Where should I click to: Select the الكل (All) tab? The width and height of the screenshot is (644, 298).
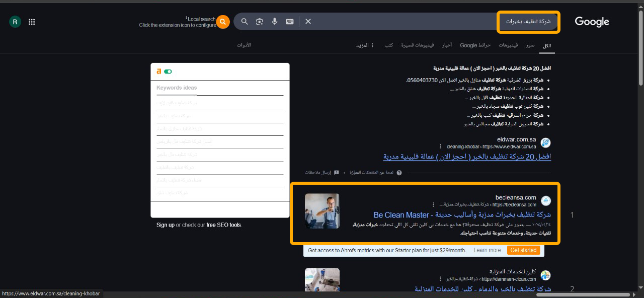(x=547, y=45)
